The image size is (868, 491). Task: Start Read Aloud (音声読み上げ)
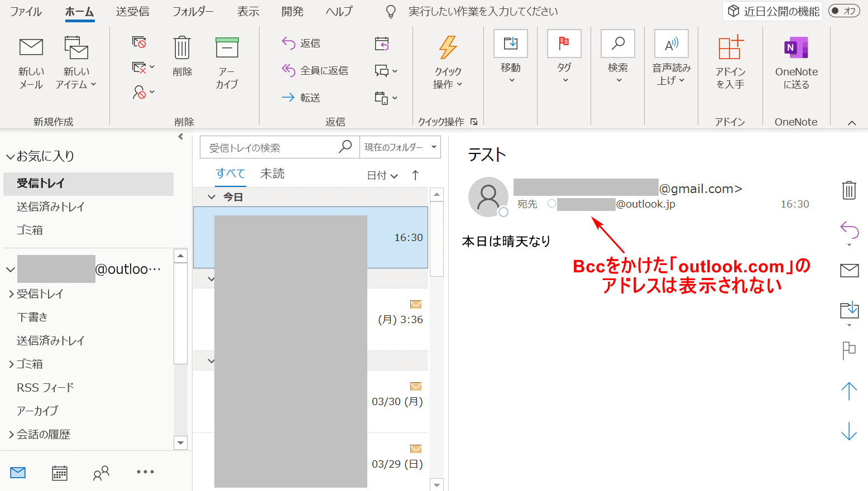pos(672,57)
